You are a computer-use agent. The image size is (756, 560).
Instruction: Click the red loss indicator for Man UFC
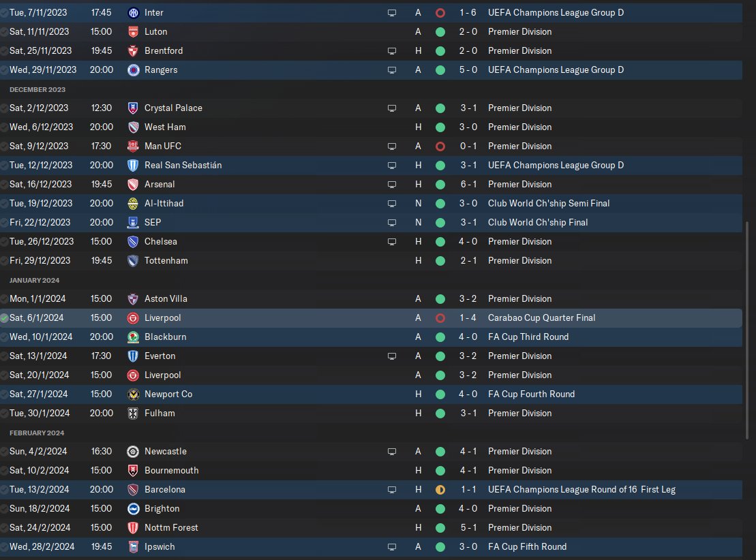pos(440,146)
